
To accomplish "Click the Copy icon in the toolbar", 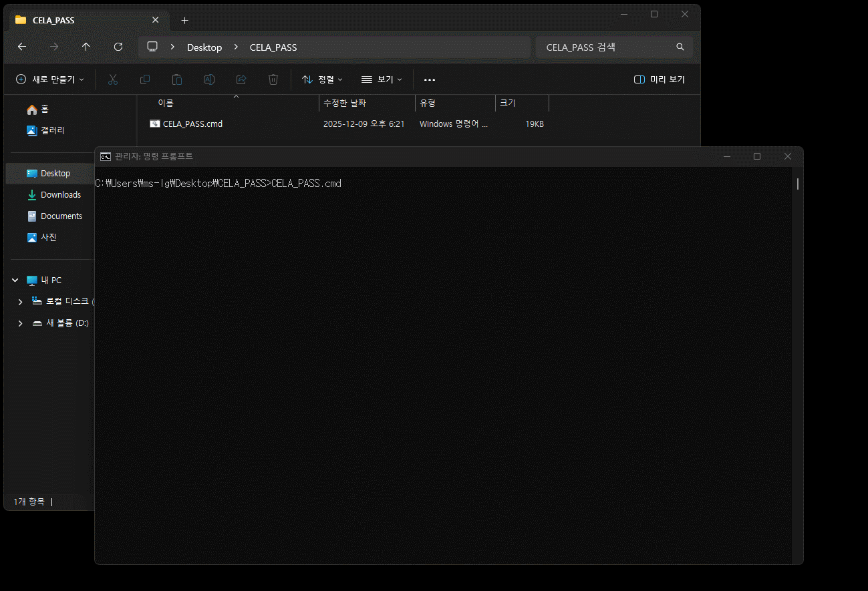I will (x=145, y=79).
